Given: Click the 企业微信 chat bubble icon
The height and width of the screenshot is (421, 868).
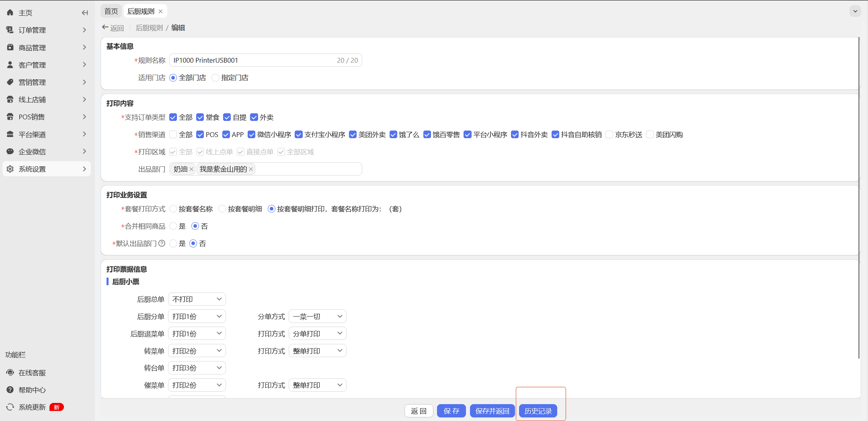Looking at the screenshot, I should [10, 151].
